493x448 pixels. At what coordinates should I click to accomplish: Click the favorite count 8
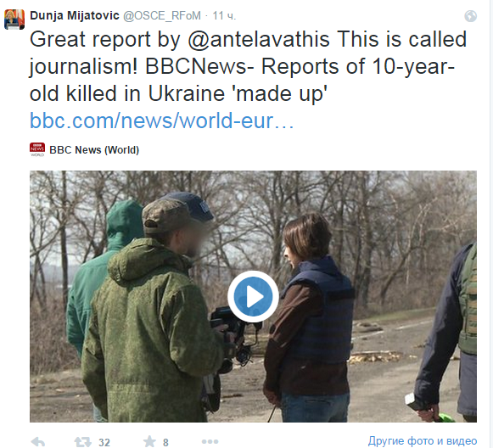click(x=165, y=442)
